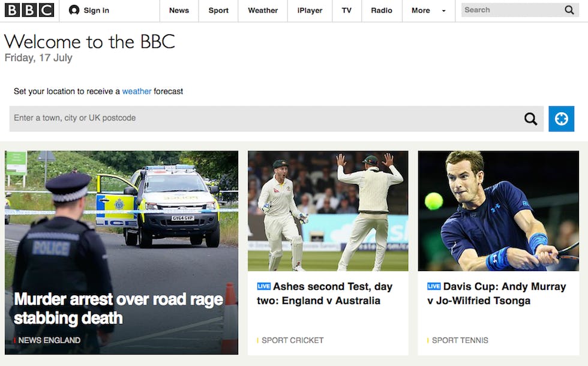Click the search magnifier in the top bar
This screenshot has height=366, width=588.
coord(569,10)
